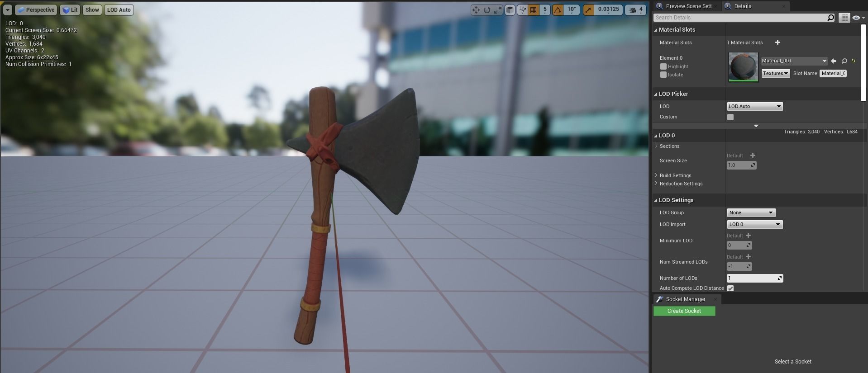Screen dimensions: 868x373
Task: Open the LOD Auto viewport menu
Action: (x=119, y=10)
